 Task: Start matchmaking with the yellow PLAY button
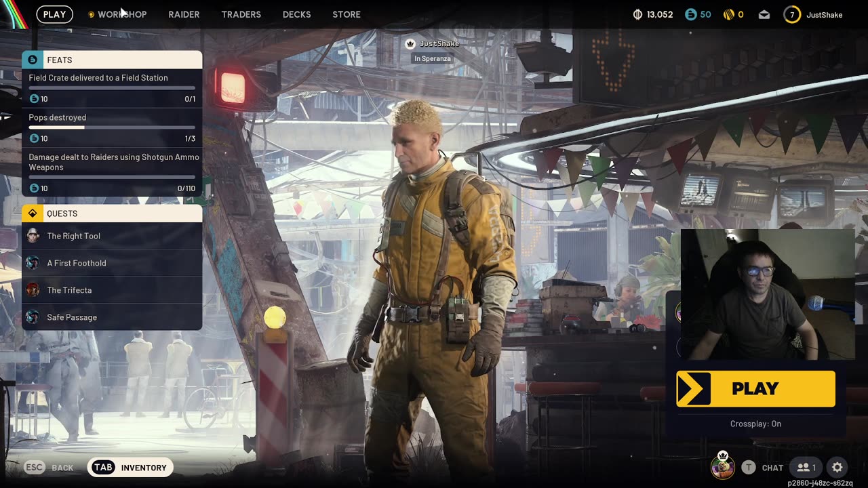click(755, 388)
